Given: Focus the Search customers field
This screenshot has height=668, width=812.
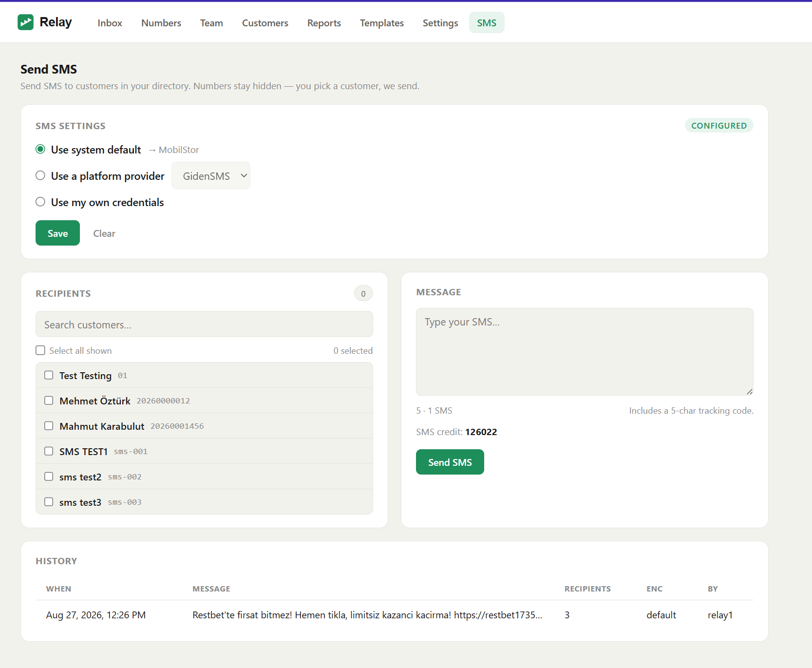Looking at the screenshot, I should pos(204,324).
